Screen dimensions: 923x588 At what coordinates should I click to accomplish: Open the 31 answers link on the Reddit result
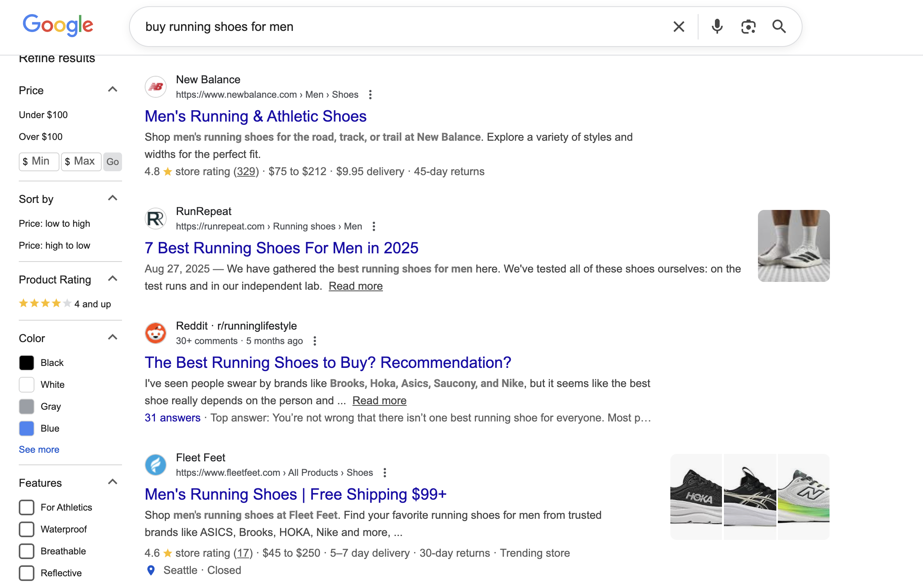point(172,418)
